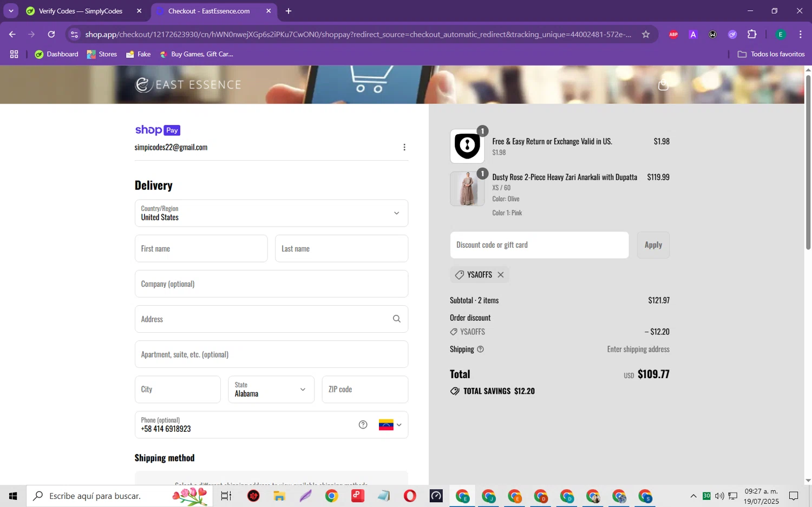Switch to Verify Codes — SimplyCodes tab
This screenshot has height=507, width=812.
click(80, 11)
